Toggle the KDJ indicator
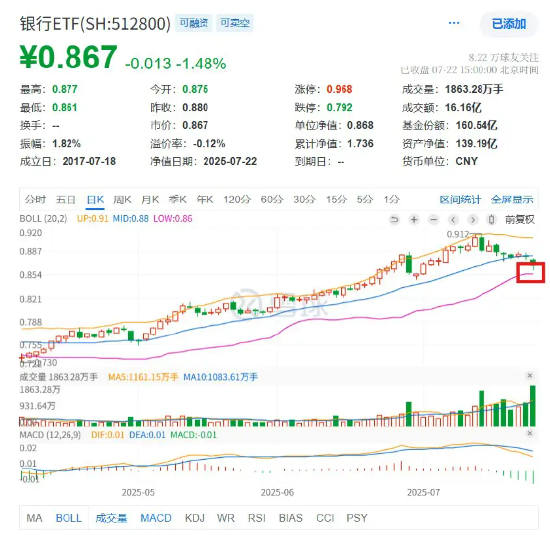Screen dimensions: 550x535 (195, 518)
